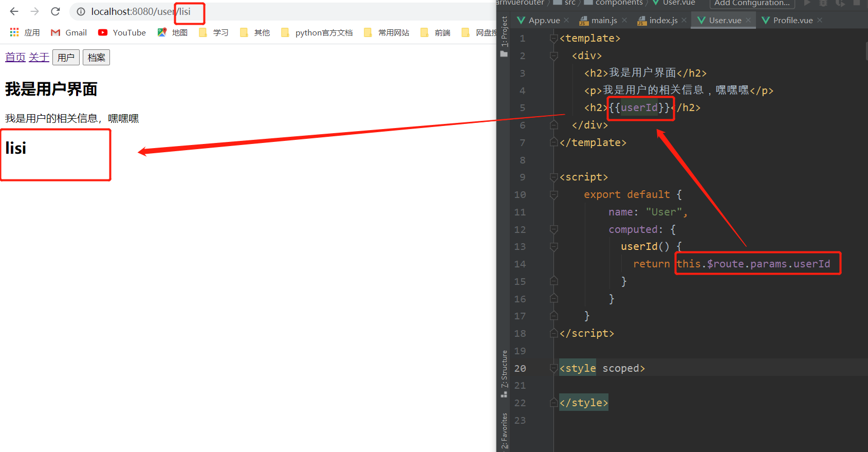
Task: Collapse the style block at line 20
Action: 554,368
